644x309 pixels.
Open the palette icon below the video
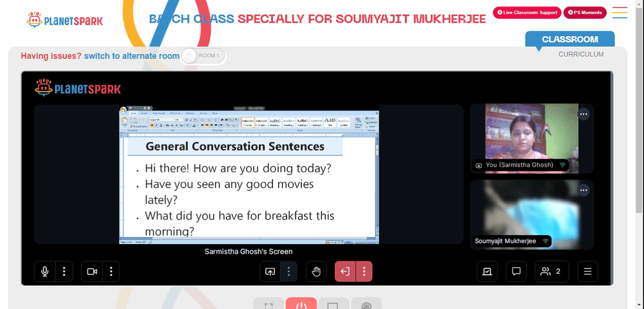tap(366, 304)
